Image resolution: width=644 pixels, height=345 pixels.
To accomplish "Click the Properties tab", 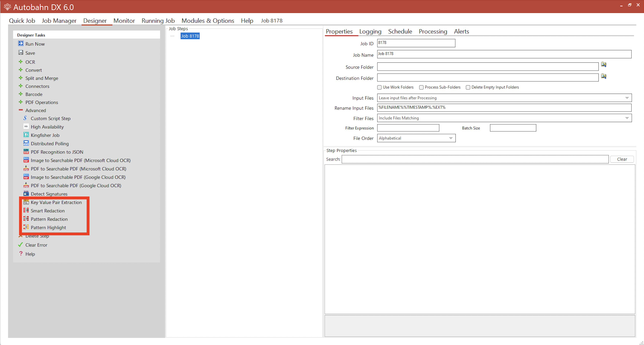I will pyautogui.click(x=339, y=31).
